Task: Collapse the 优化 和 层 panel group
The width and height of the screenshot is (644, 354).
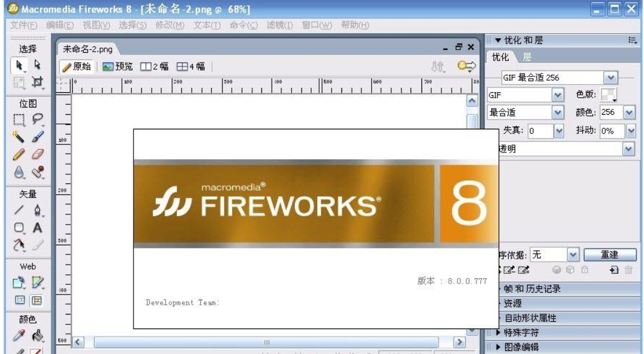Action: (x=498, y=40)
